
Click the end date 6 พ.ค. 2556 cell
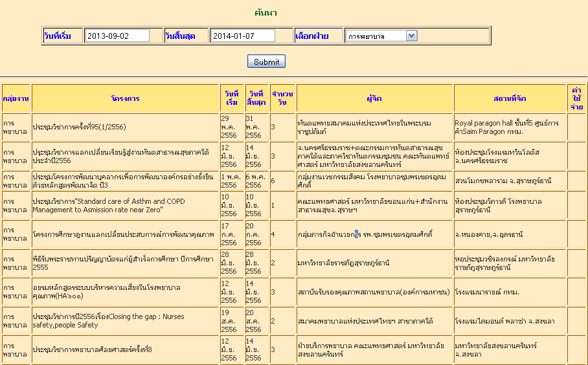pos(256,181)
